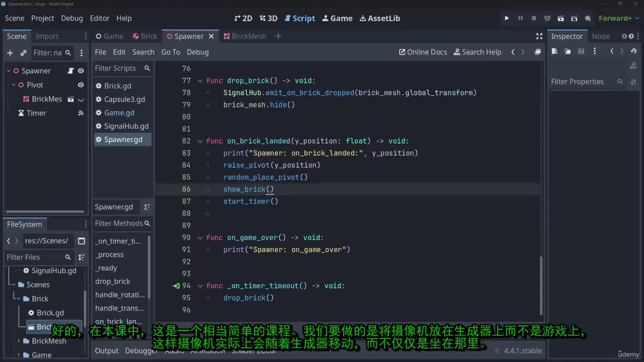Click the scene tree node filter field
This screenshot has width=644, height=362.
(x=52, y=53)
